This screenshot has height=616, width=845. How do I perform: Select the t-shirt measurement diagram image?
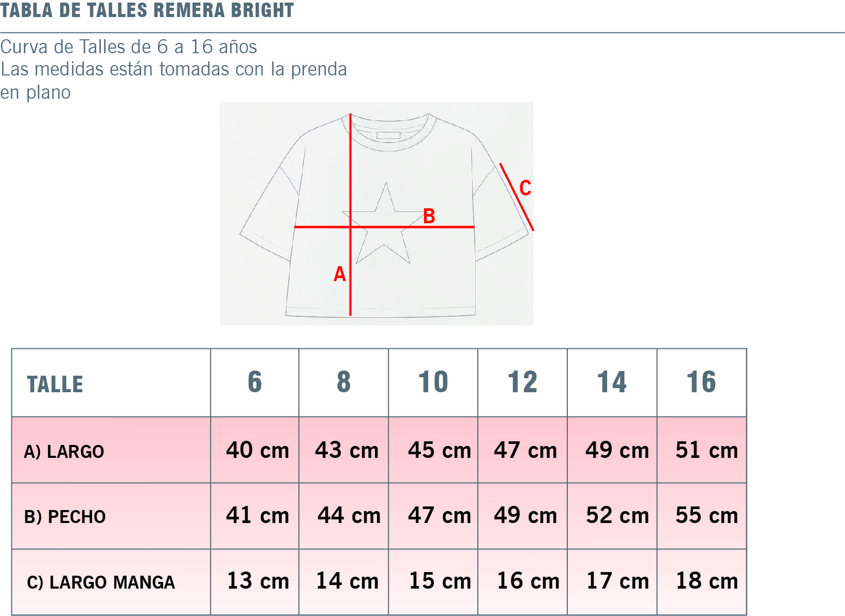(x=376, y=213)
